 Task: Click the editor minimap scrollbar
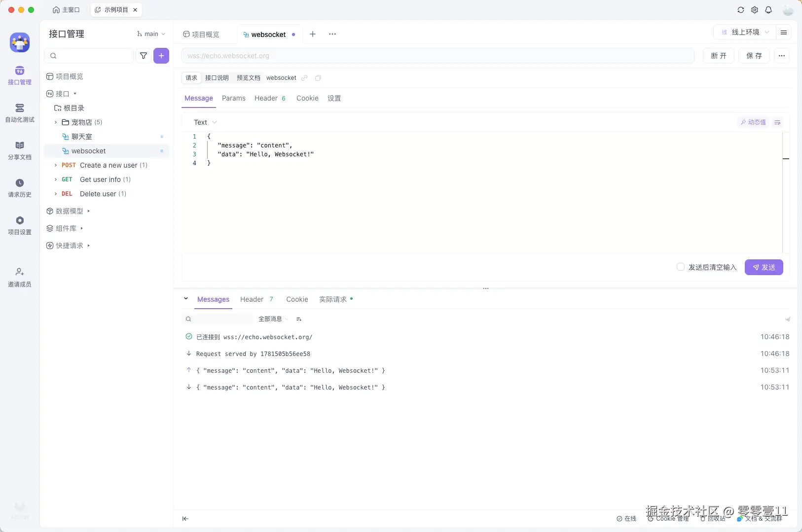pyautogui.click(x=786, y=192)
